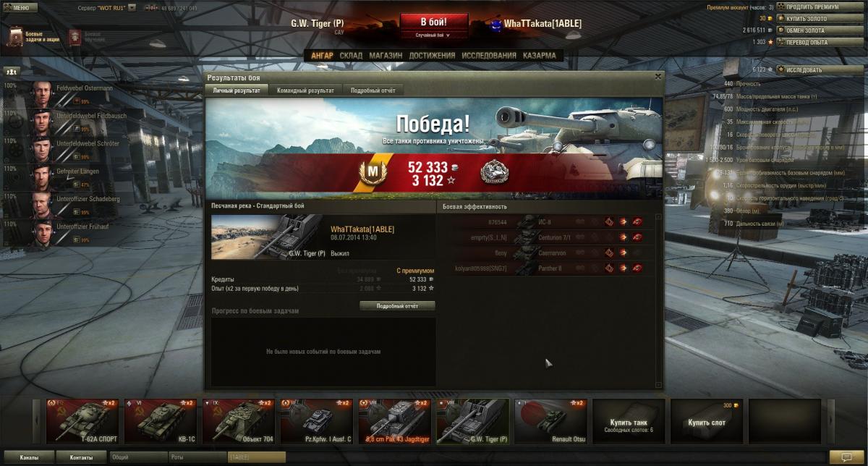This screenshot has width=868, height=466.
Task: Open the Боевые задачи и акции icon
Action: (x=15, y=36)
